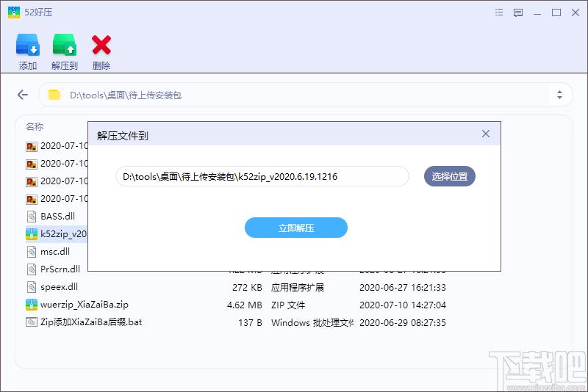Minimize the 52好压 window
This screenshot has height=392, width=588.
coord(537,13)
